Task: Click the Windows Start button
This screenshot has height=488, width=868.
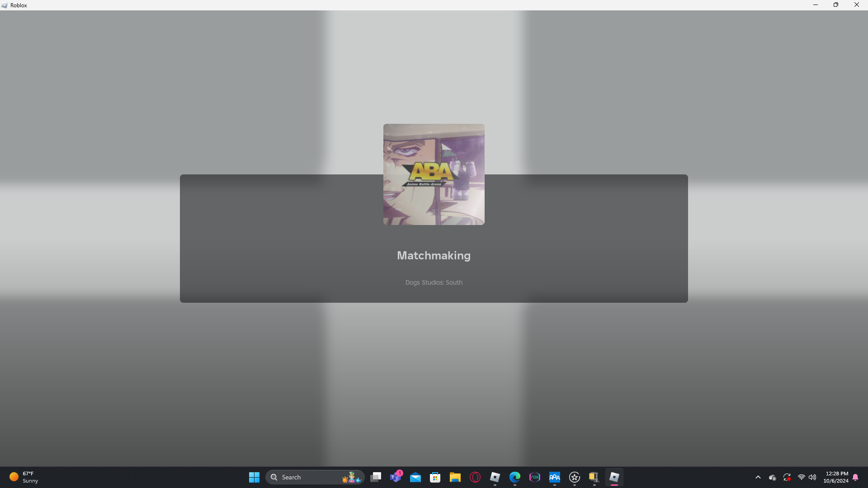Action: tap(254, 477)
